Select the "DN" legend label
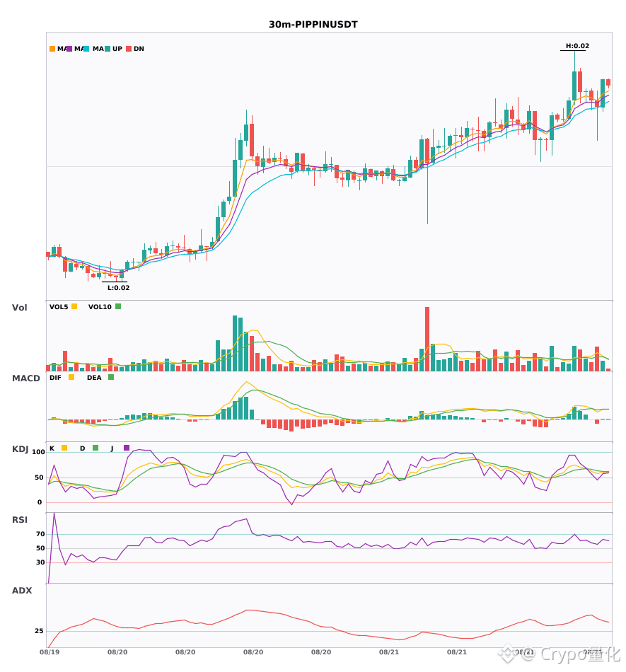Screen dimensions: 626x672 (139, 49)
